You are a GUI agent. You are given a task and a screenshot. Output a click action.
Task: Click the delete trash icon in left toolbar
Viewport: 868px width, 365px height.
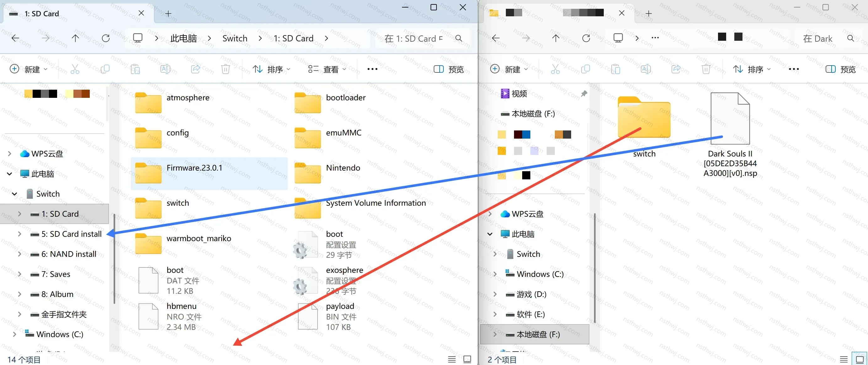[x=225, y=69]
